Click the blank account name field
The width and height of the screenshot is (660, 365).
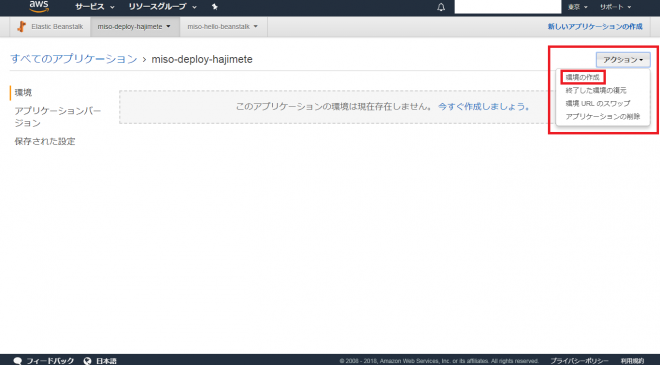coord(508,7)
